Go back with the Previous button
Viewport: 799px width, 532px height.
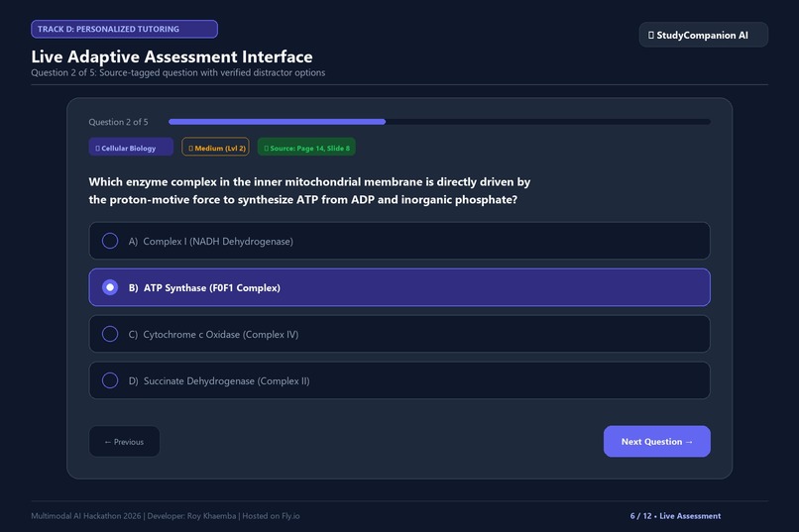(124, 442)
